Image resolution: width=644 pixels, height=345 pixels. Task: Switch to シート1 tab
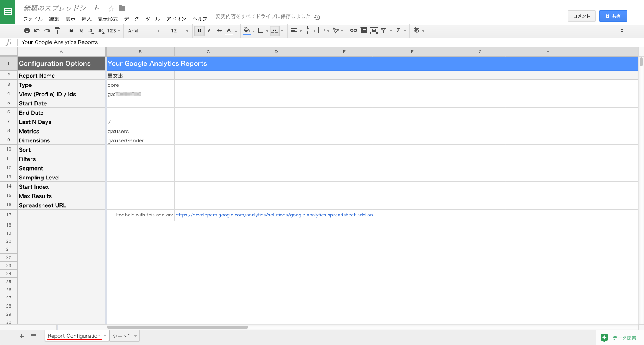coord(121,336)
